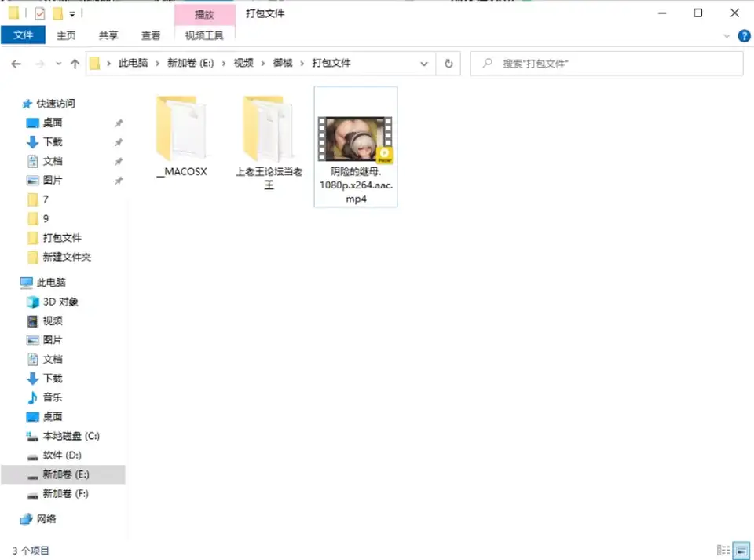This screenshot has height=560, width=754.
Task: Open Explorer help with the question mark
Action: pyautogui.click(x=744, y=36)
